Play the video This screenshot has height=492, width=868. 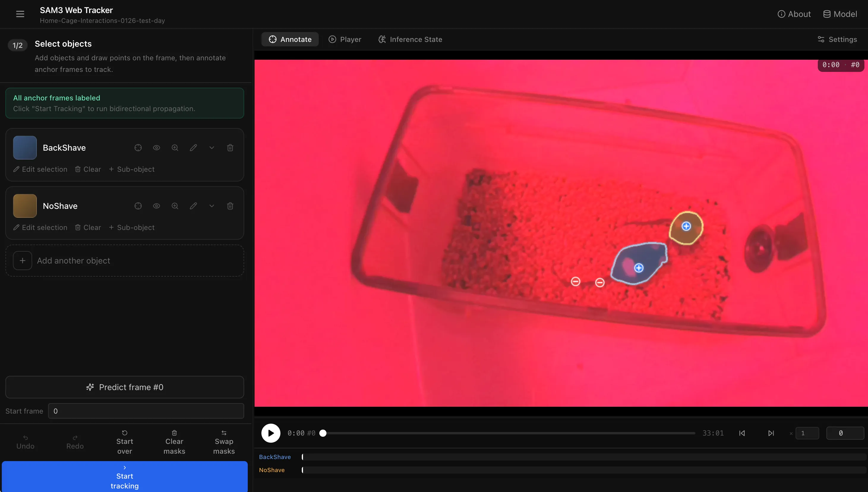[271, 433]
